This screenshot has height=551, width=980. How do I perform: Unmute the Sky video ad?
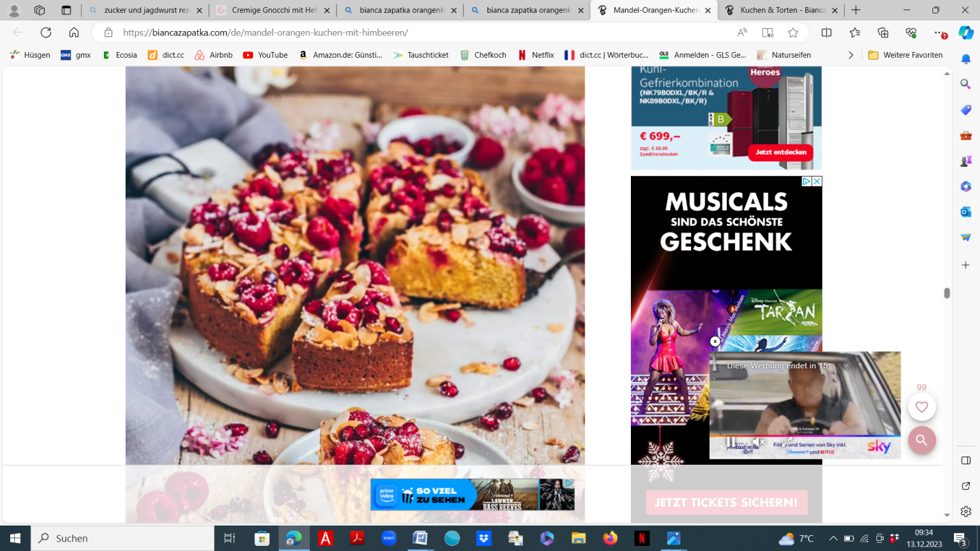pos(757,442)
